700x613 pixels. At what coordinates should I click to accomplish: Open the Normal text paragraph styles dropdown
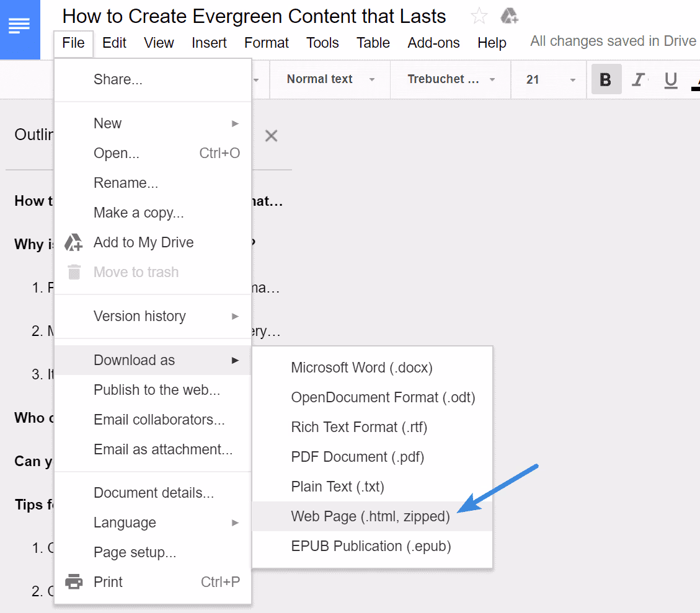pyautogui.click(x=329, y=79)
